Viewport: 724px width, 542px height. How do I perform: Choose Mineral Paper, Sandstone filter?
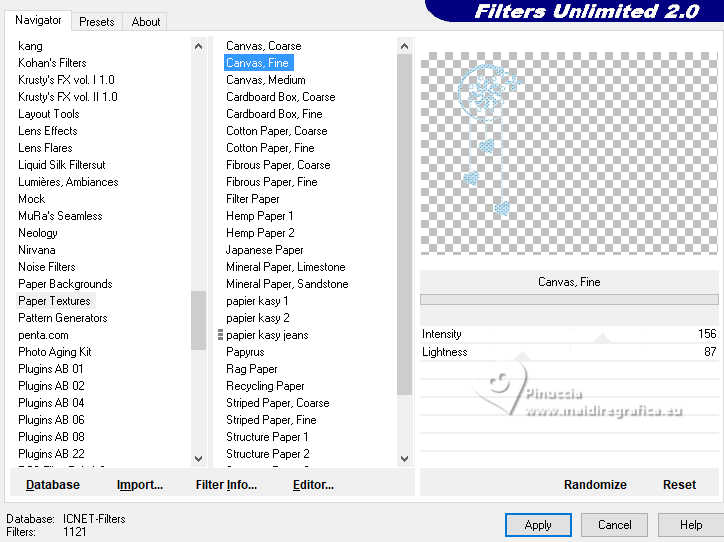[x=287, y=284]
